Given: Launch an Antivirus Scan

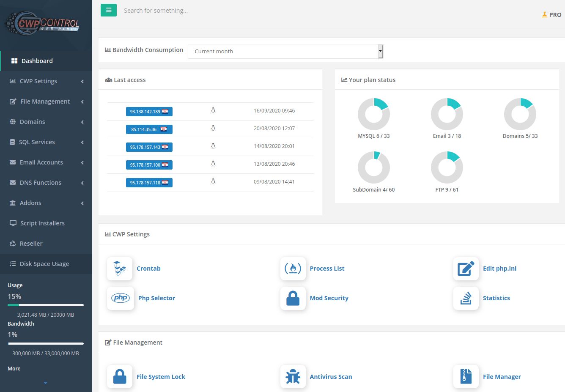Looking at the screenshot, I should [331, 377].
